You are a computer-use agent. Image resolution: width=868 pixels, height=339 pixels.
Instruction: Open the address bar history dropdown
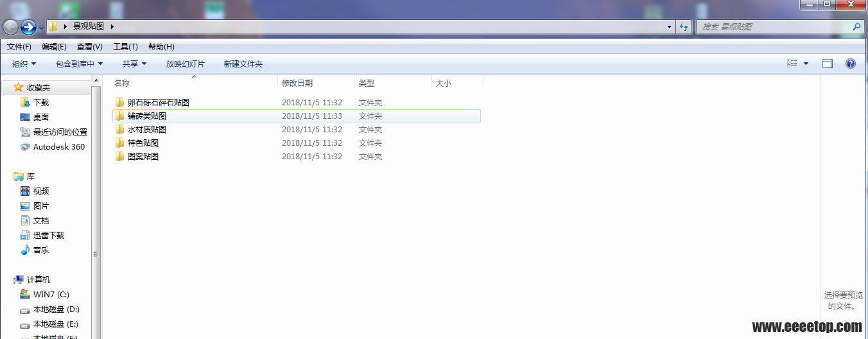[669, 27]
